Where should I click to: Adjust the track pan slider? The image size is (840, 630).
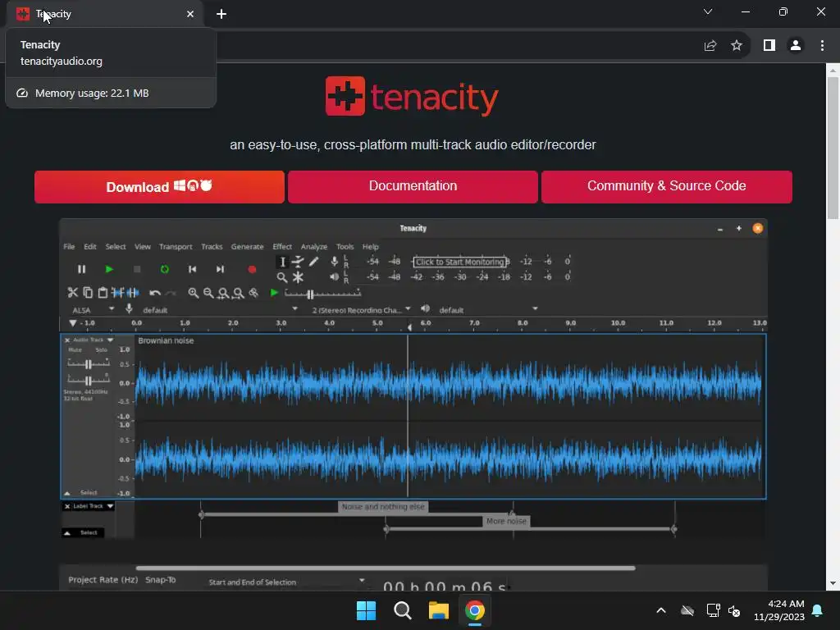point(89,381)
